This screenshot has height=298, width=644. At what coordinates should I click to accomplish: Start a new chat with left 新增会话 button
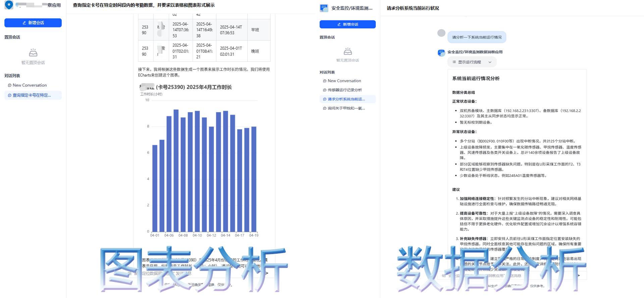click(x=33, y=23)
